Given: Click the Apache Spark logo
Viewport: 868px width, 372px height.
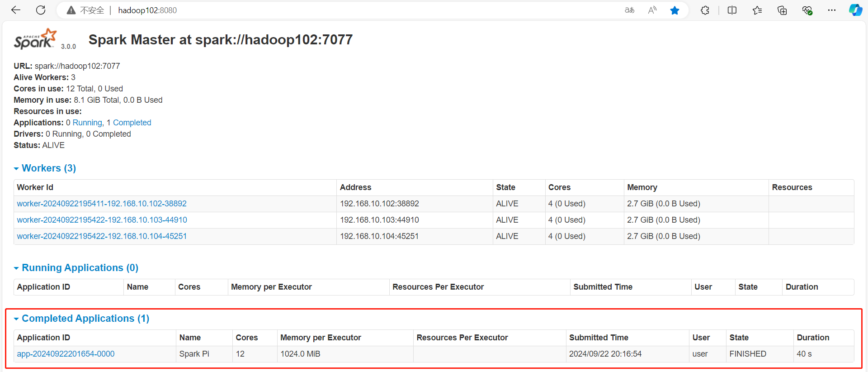Looking at the screenshot, I should click(x=35, y=39).
